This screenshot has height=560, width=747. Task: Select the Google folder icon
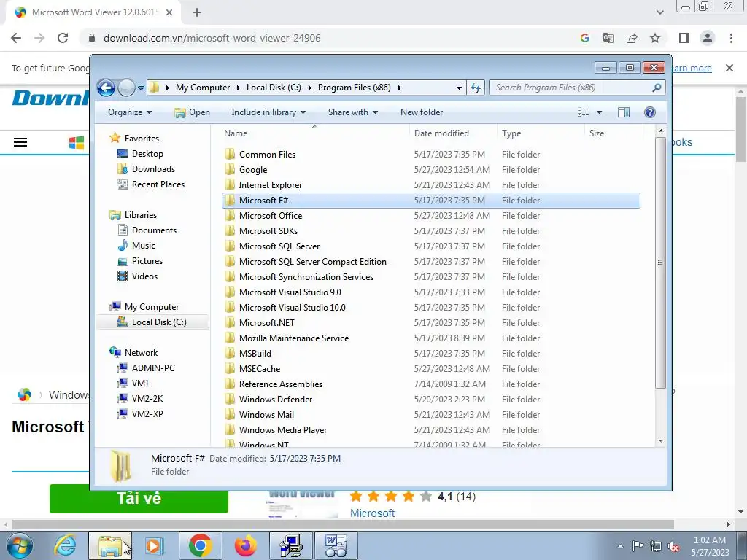click(230, 169)
